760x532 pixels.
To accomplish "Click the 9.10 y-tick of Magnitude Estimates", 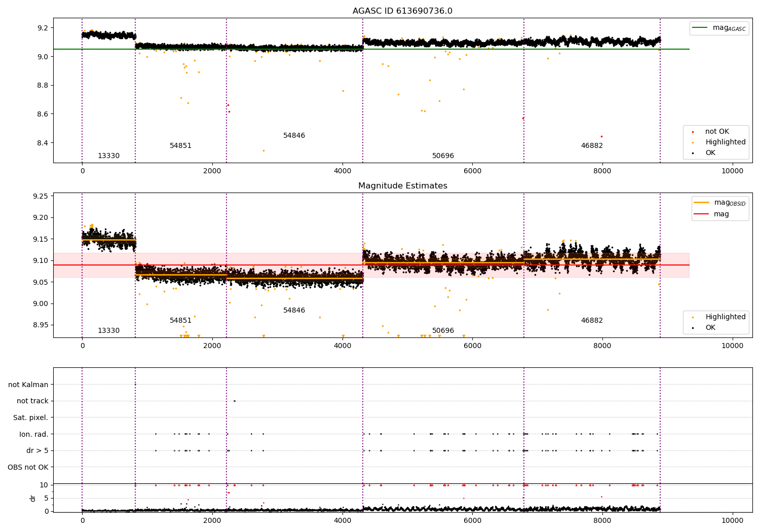I will click(42, 261).
